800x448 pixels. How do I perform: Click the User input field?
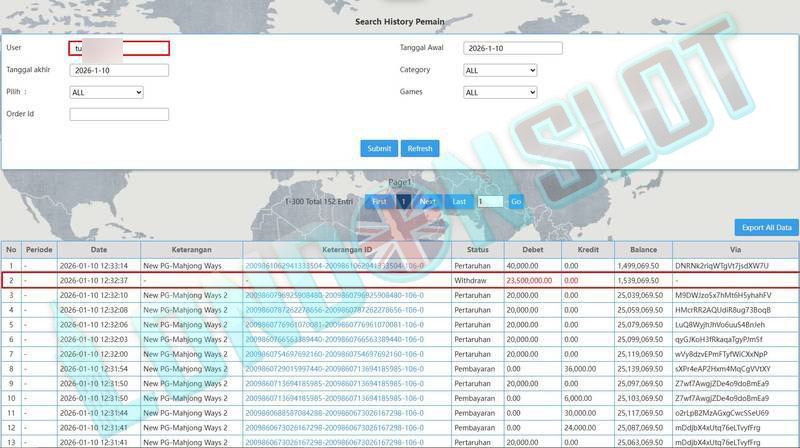coord(119,48)
